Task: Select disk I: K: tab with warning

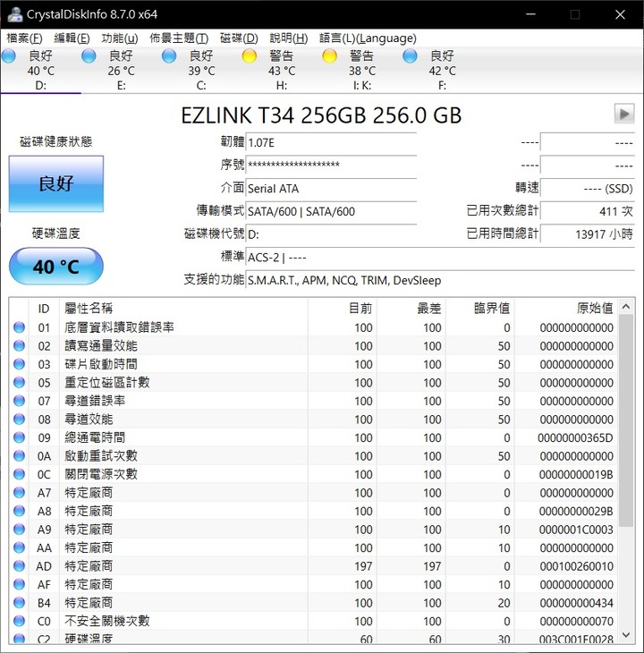Action: coord(362,71)
